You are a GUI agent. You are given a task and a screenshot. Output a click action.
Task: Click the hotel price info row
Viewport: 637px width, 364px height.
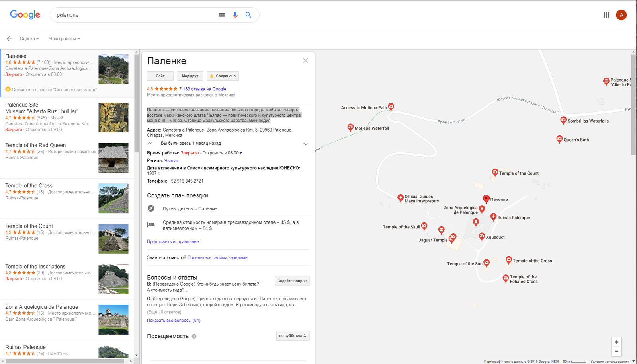point(228,225)
